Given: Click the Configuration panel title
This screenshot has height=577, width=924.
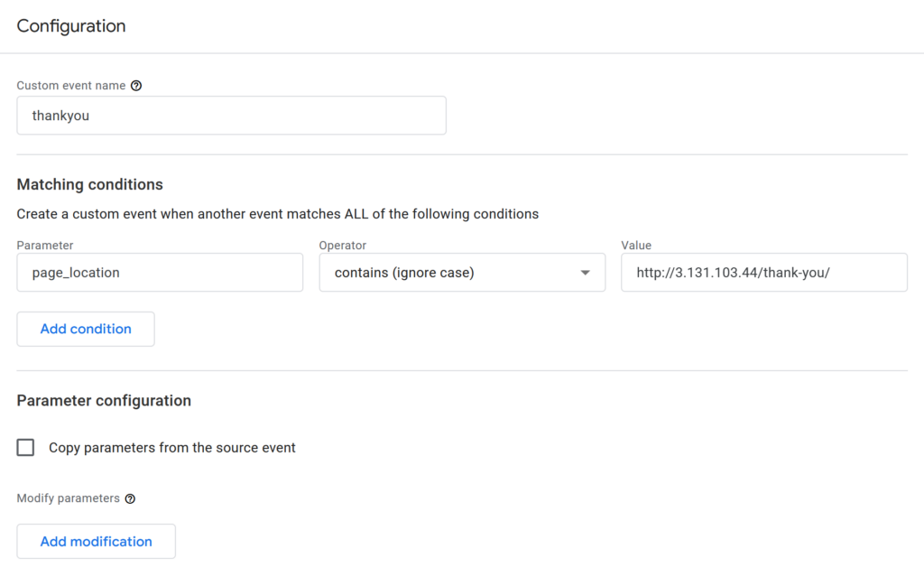Looking at the screenshot, I should tap(71, 26).
